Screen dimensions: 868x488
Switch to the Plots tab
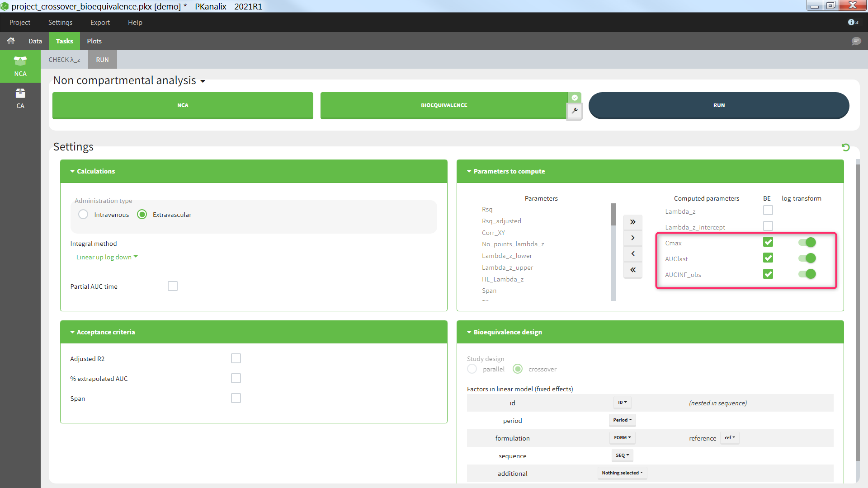94,41
